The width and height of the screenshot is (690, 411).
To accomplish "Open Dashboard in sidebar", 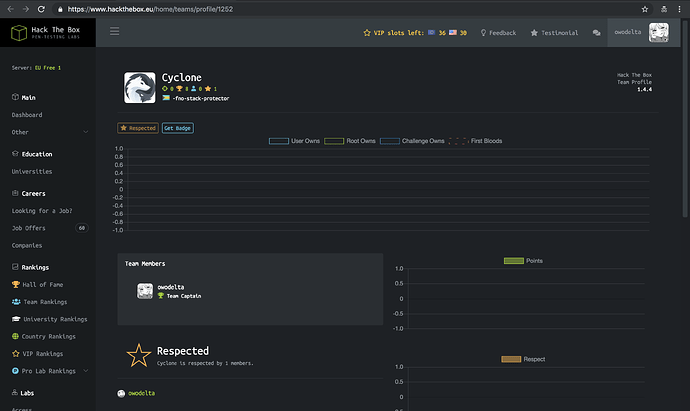I will 27,115.
